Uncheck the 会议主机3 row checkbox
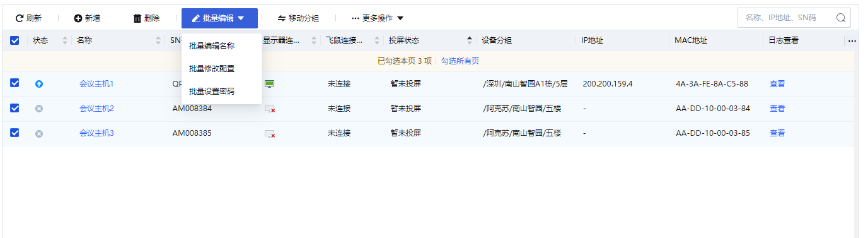868x238 pixels. tap(14, 133)
